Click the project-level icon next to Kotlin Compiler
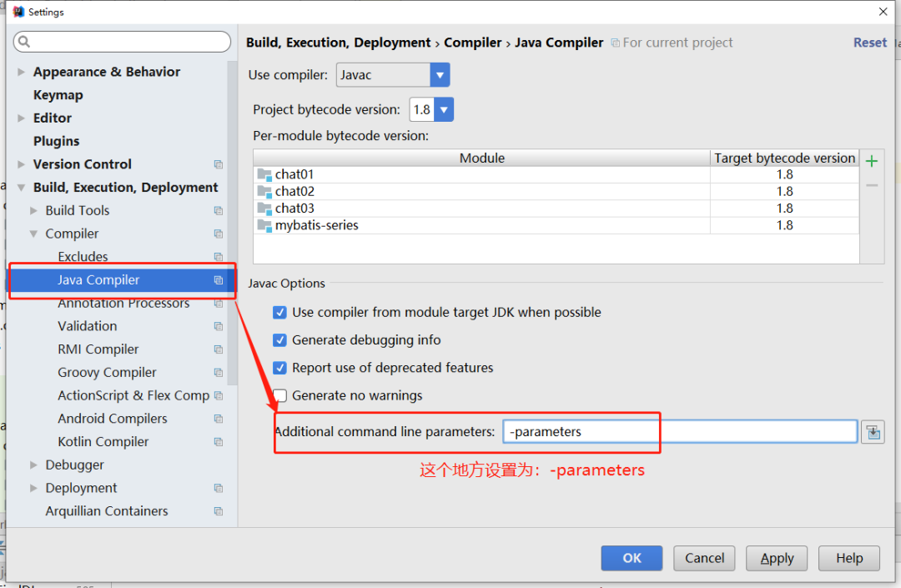Viewport: 901px width, 588px height. pyautogui.click(x=219, y=442)
